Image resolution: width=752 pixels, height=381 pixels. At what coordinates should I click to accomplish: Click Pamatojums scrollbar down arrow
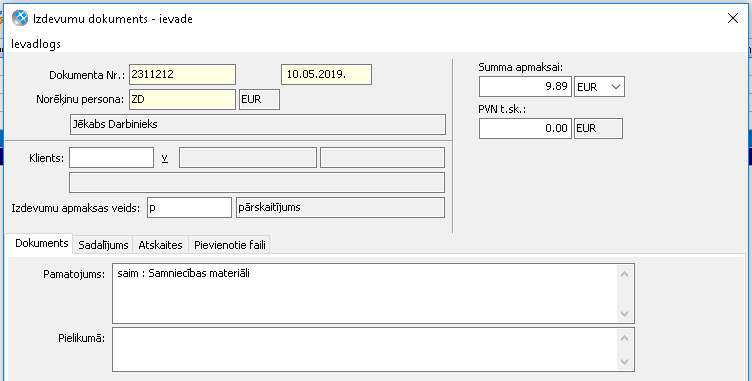click(624, 314)
